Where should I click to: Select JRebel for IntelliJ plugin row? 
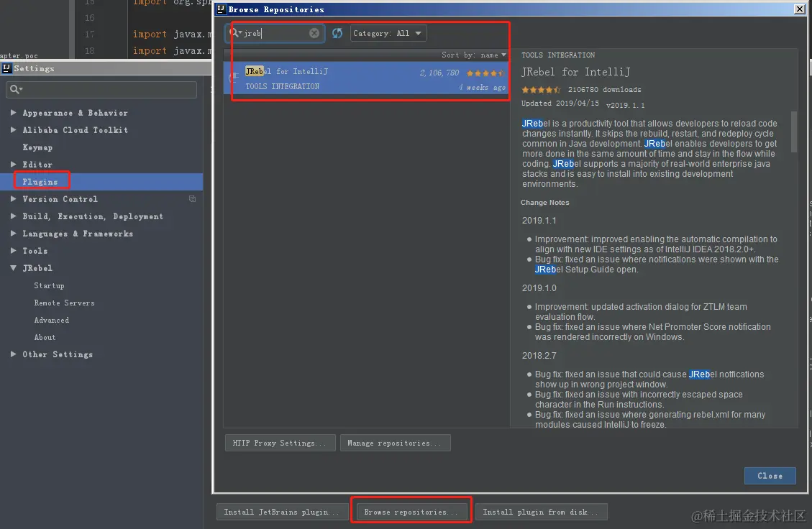click(366, 78)
